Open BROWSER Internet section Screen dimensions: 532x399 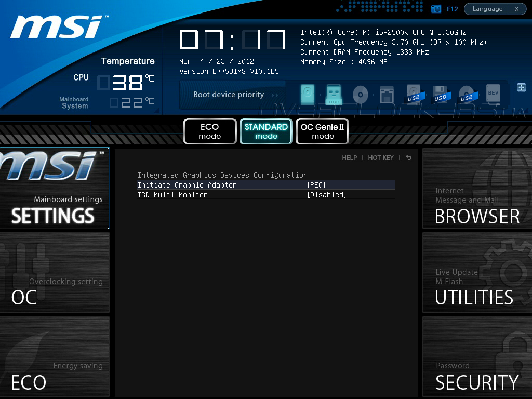point(477,188)
